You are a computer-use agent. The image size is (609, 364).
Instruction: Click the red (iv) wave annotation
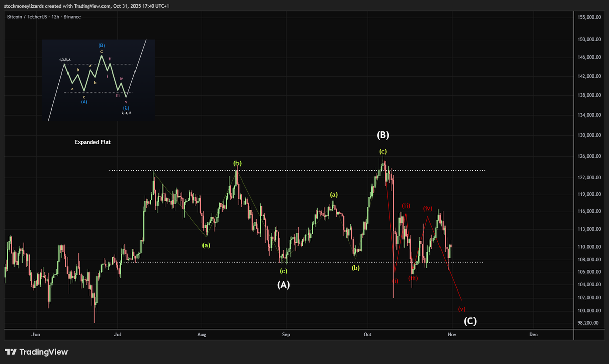click(x=427, y=208)
